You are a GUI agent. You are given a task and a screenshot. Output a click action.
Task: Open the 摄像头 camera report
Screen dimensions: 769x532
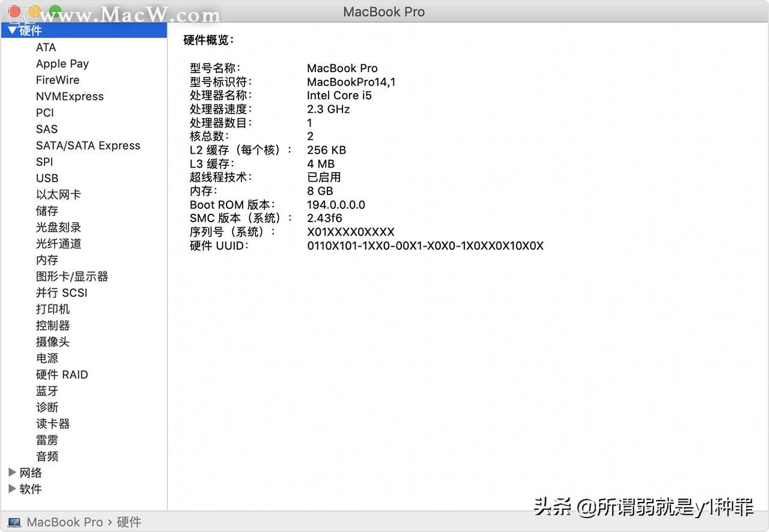[52, 342]
